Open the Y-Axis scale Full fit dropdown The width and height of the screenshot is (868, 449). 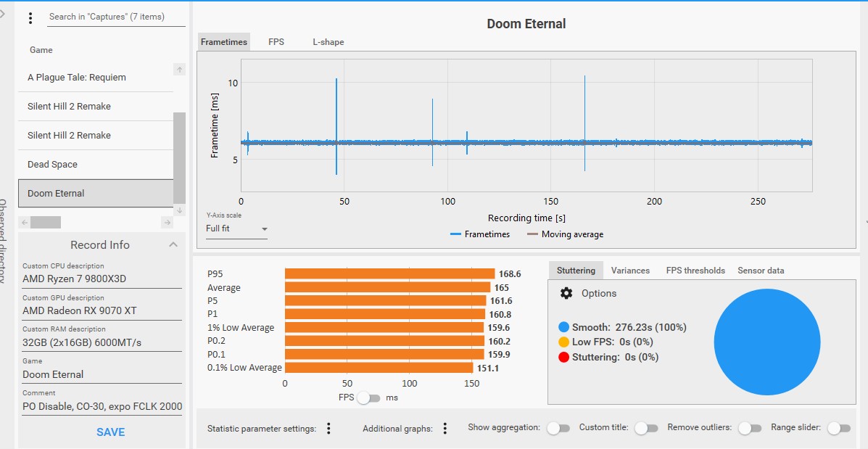[x=236, y=228]
